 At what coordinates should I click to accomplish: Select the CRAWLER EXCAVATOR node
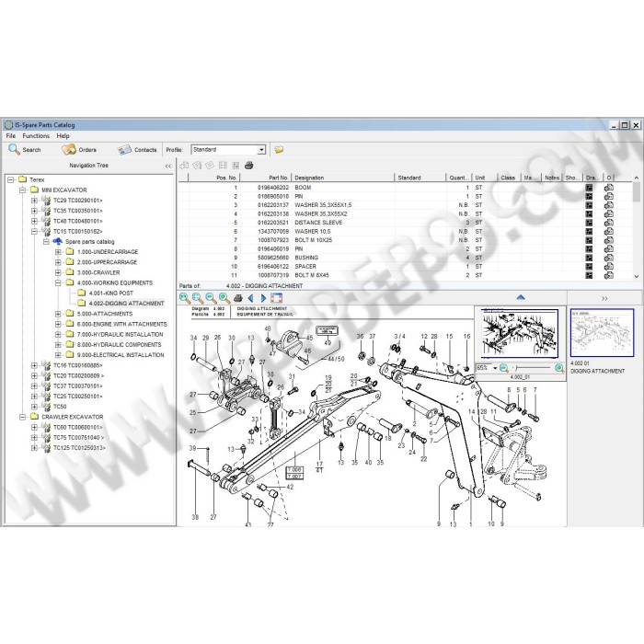[x=73, y=417]
